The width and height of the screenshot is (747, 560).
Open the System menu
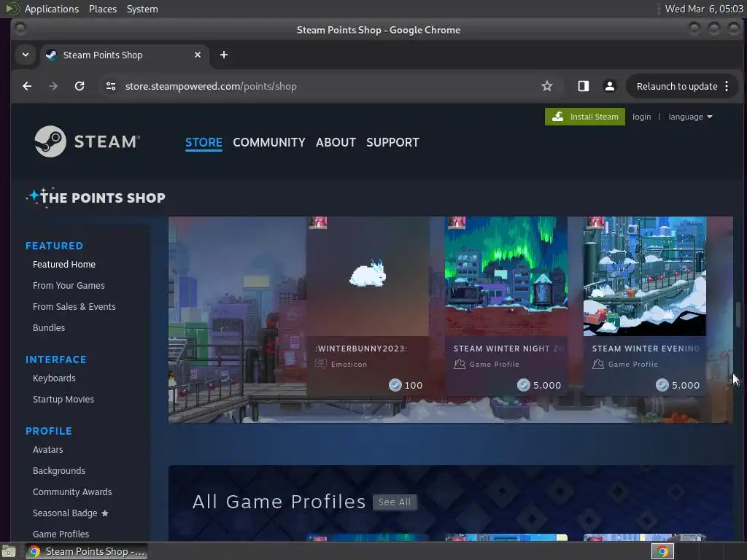click(x=142, y=9)
